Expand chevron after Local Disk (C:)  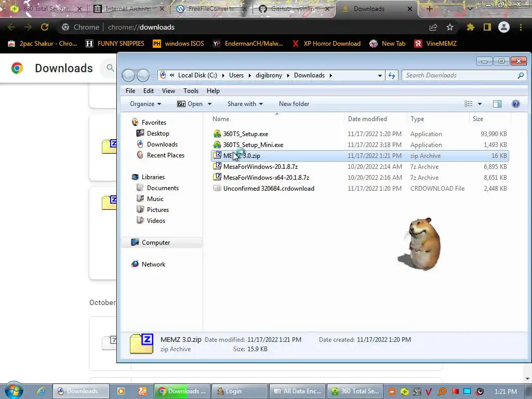point(223,75)
